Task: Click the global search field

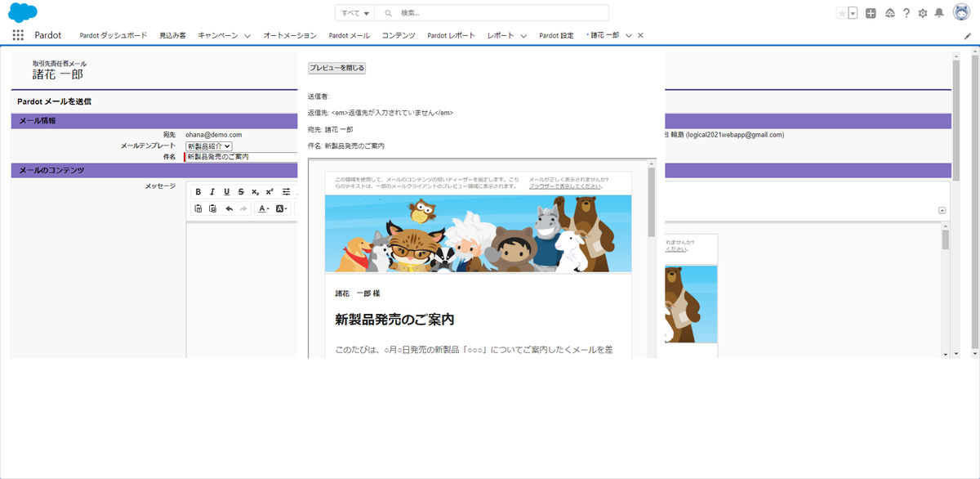Action: click(x=492, y=13)
